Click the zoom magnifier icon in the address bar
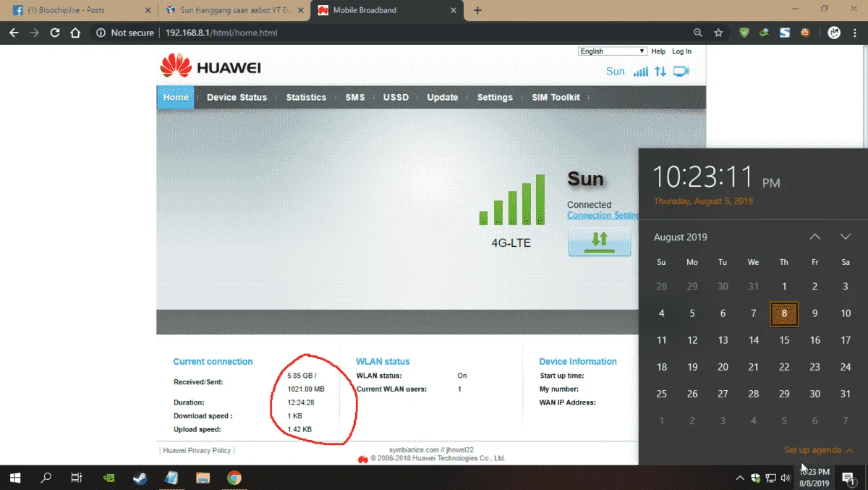The image size is (868, 490). [698, 33]
